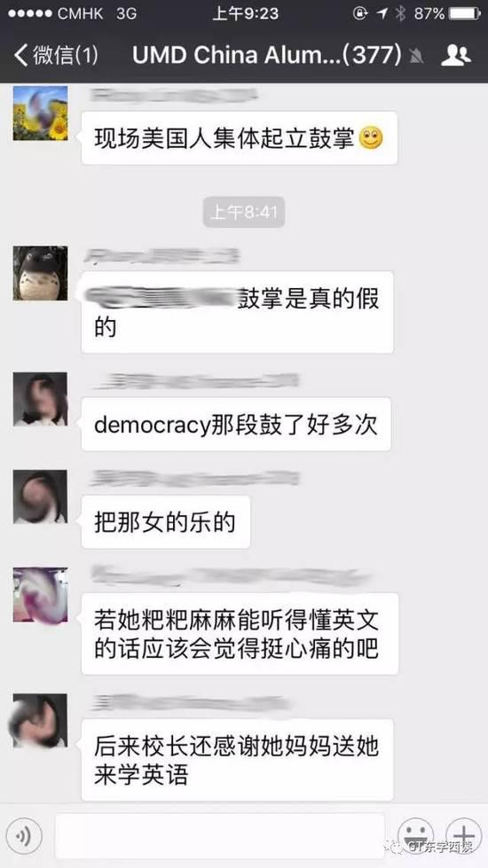Tap the message input text field
This screenshot has width=488, height=868.
click(220, 835)
